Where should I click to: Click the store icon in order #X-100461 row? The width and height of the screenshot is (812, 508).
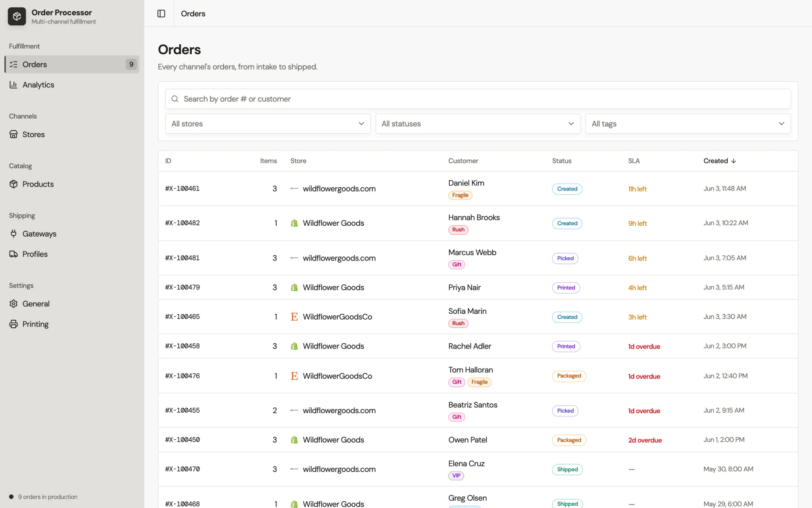294,189
